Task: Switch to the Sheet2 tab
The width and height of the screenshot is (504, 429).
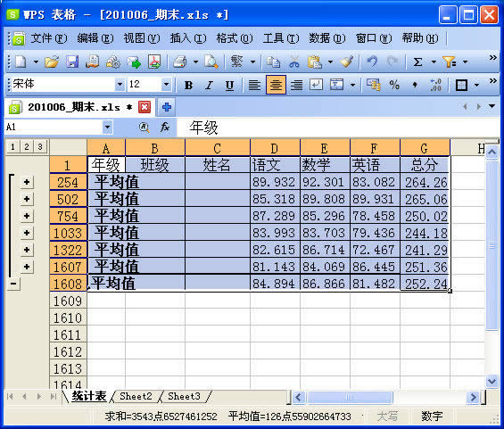Action: tap(136, 396)
